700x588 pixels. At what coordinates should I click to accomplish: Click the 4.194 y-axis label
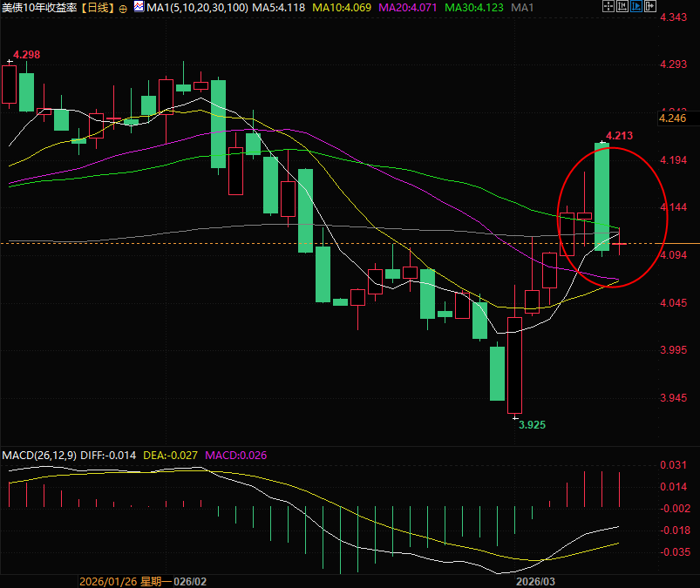pyautogui.click(x=674, y=160)
